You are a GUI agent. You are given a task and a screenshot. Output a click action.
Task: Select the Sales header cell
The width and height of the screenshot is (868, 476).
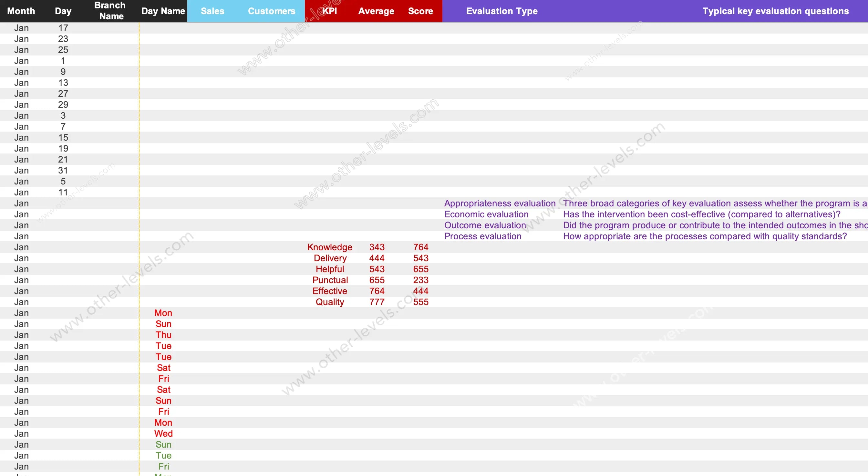click(212, 11)
